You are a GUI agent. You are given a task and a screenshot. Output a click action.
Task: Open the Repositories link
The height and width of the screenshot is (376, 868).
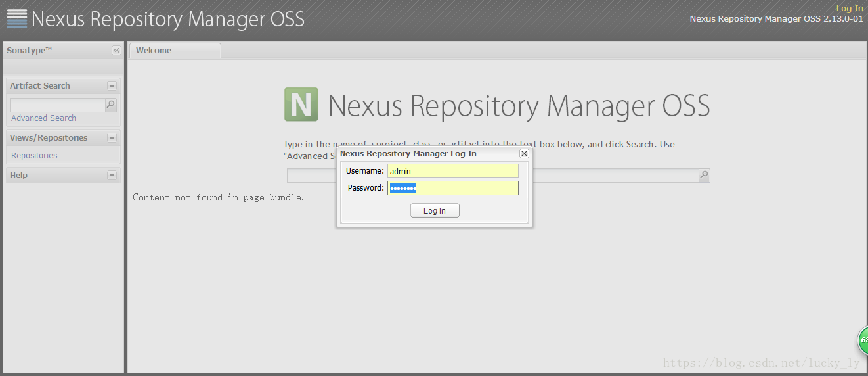(34, 156)
